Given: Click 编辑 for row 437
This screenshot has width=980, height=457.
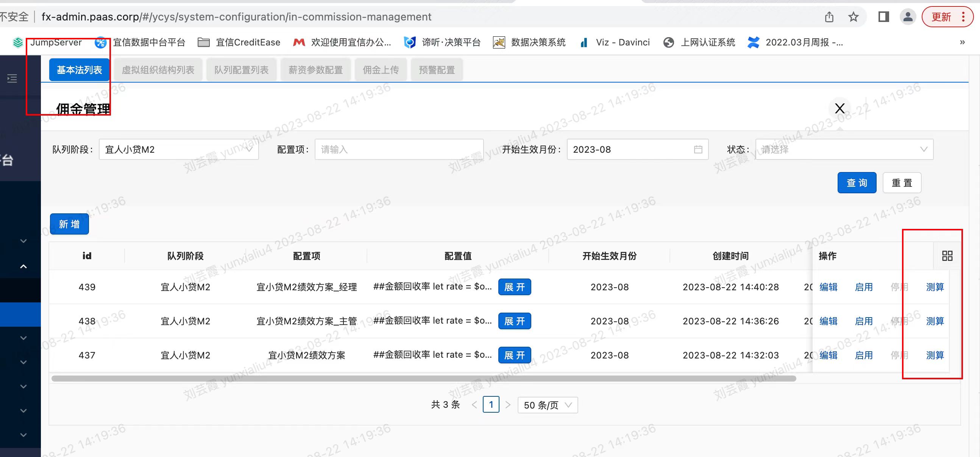Looking at the screenshot, I should [828, 355].
